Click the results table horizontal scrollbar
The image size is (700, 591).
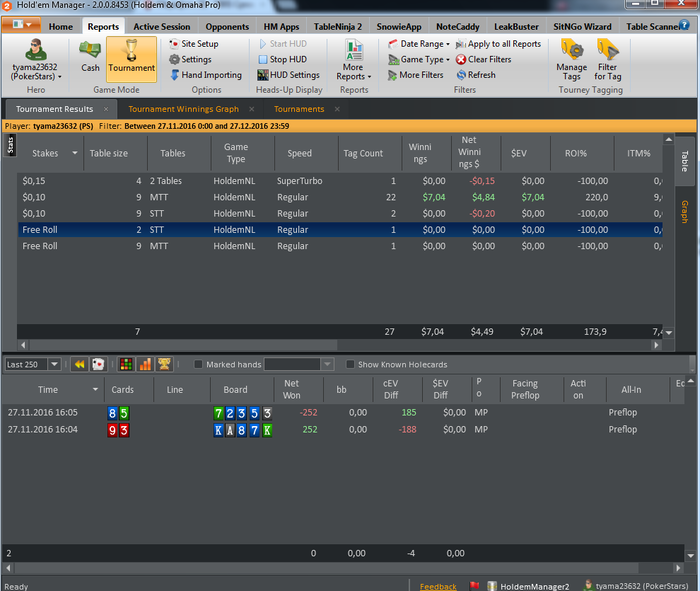coord(183,345)
